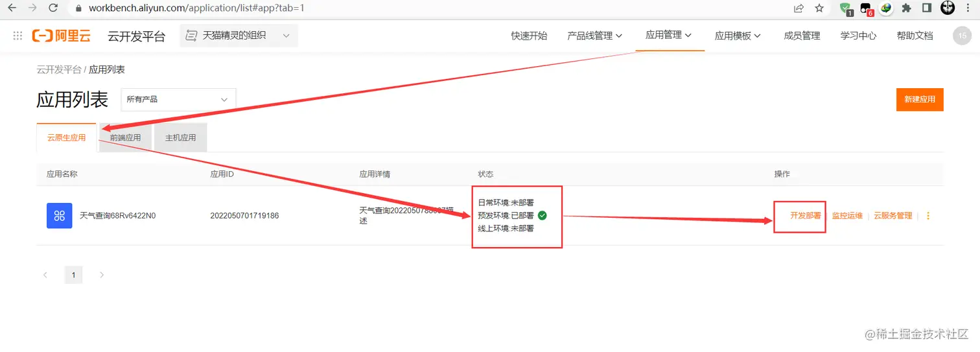This screenshot has height=352, width=980.
Task: Click the 预发环境:已部署 status text
Action: (x=506, y=215)
